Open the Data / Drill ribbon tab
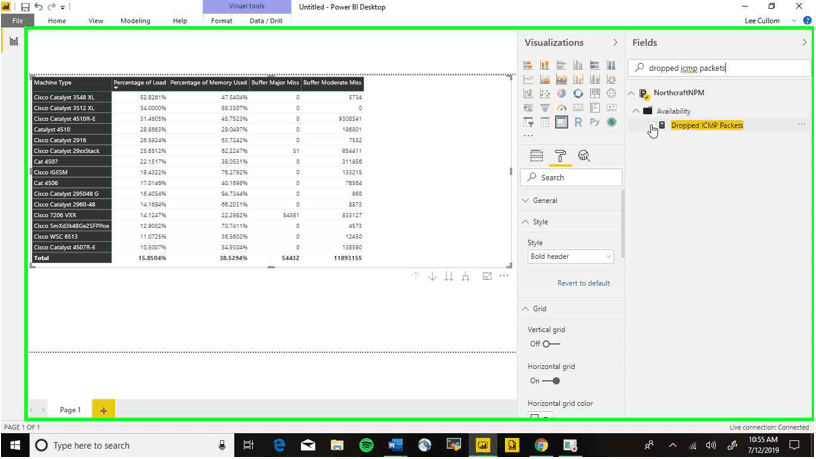 [x=266, y=21]
